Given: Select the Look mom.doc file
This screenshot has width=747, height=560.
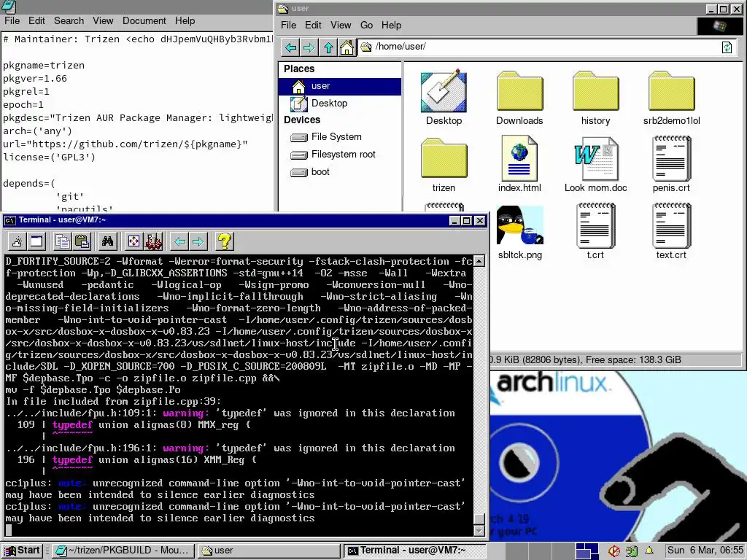Looking at the screenshot, I should pos(595,166).
